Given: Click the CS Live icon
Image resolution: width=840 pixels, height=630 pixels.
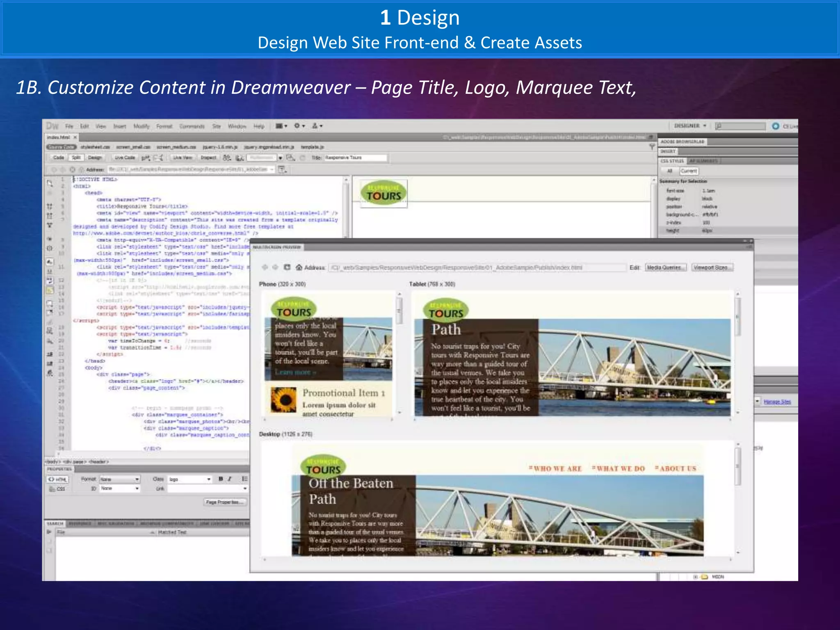Looking at the screenshot, I should [x=775, y=126].
